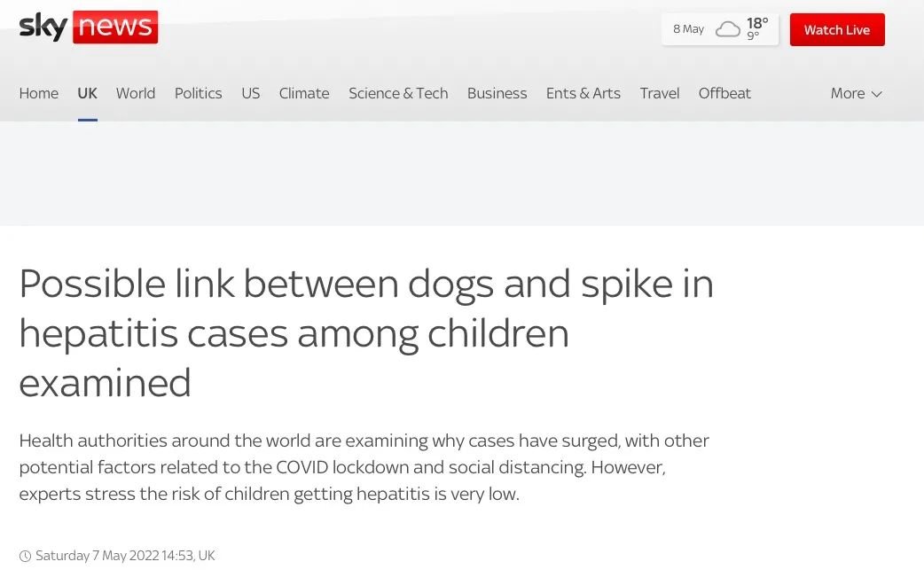This screenshot has height=585, width=924.
Task: Select the UK navigation tab
Action: pyautogui.click(x=87, y=93)
